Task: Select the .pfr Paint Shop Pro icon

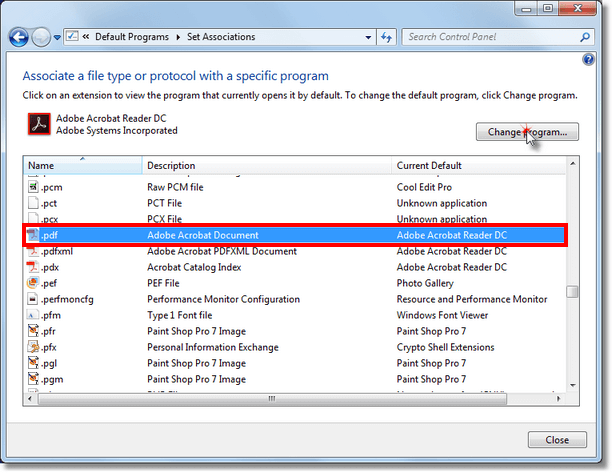Action: click(x=33, y=331)
